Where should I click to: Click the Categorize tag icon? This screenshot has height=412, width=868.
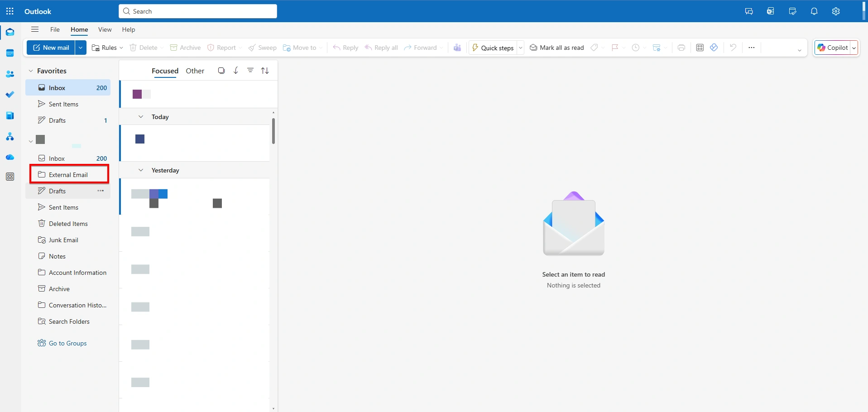tap(595, 48)
